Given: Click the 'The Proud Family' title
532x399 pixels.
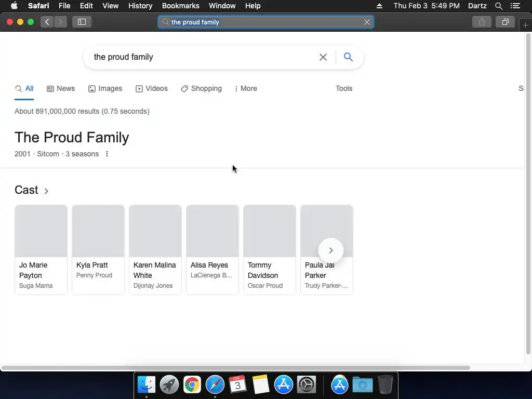Looking at the screenshot, I should pos(72,137).
